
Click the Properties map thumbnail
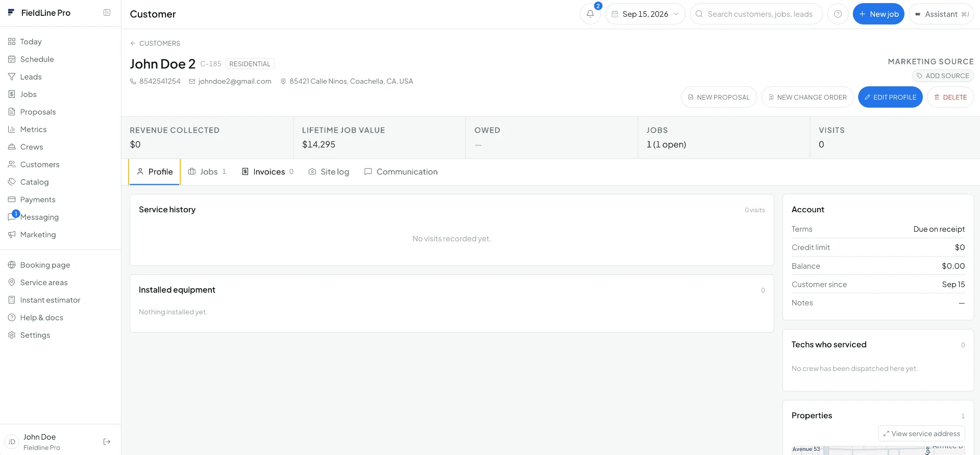point(878,450)
